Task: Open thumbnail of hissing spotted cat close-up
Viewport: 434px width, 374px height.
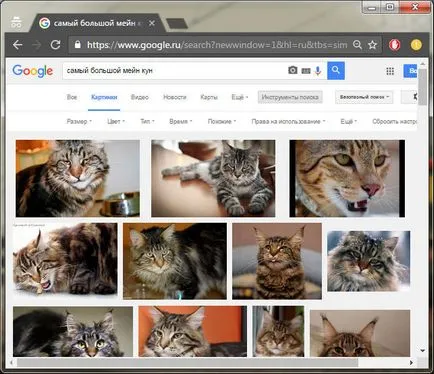Action: pyautogui.click(x=347, y=178)
